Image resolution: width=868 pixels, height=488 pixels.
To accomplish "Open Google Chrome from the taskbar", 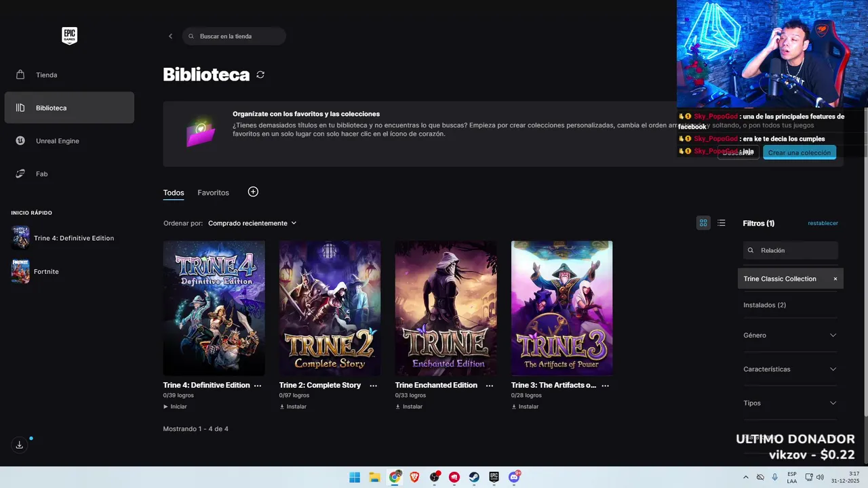I will tap(395, 477).
